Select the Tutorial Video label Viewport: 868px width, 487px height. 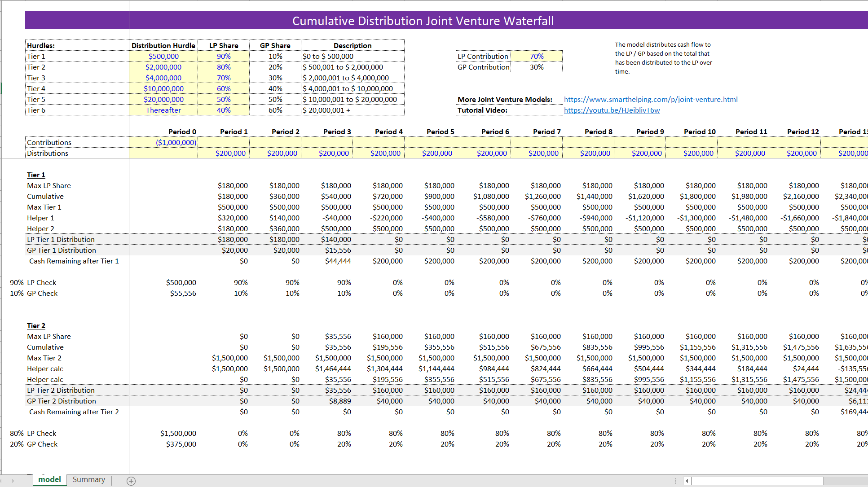[482, 110]
